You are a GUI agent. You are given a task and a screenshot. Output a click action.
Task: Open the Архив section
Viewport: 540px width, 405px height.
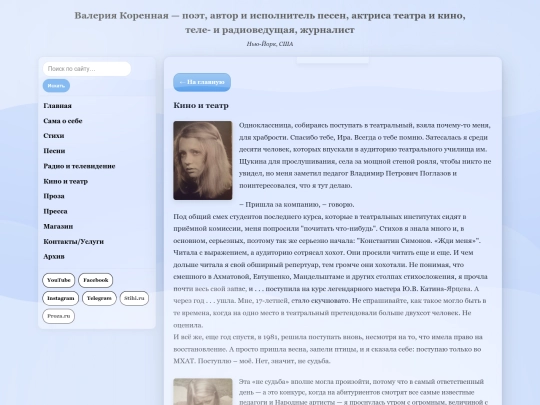pos(54,257)
